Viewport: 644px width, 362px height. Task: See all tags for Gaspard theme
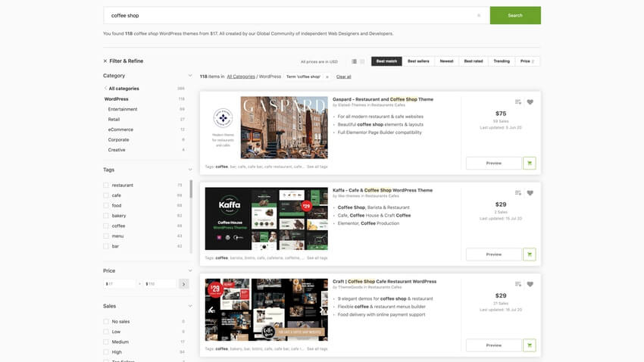click(x=317, y=167)
